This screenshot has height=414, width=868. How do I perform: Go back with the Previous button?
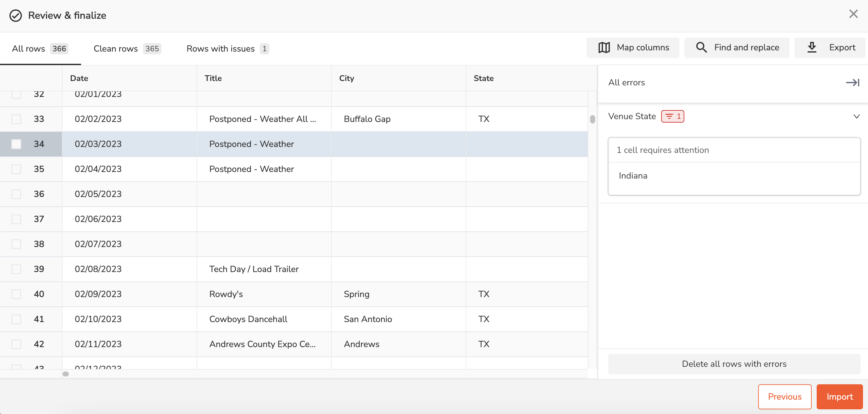click(x=784, y=396)
